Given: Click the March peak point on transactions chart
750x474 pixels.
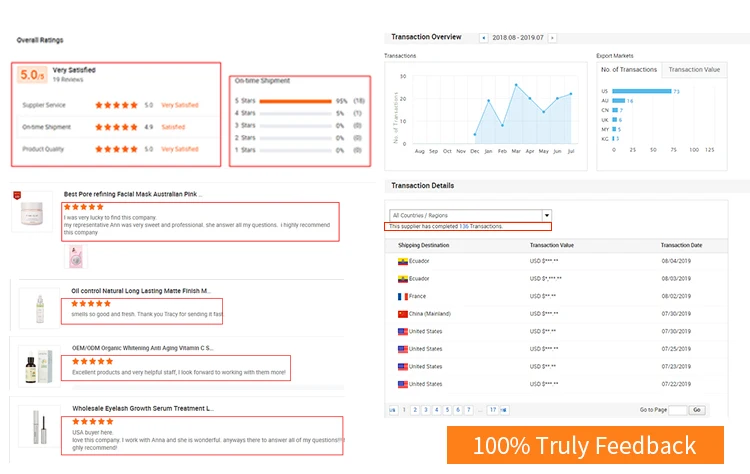Looking at the screenshot, I should [x=516, y=85].
